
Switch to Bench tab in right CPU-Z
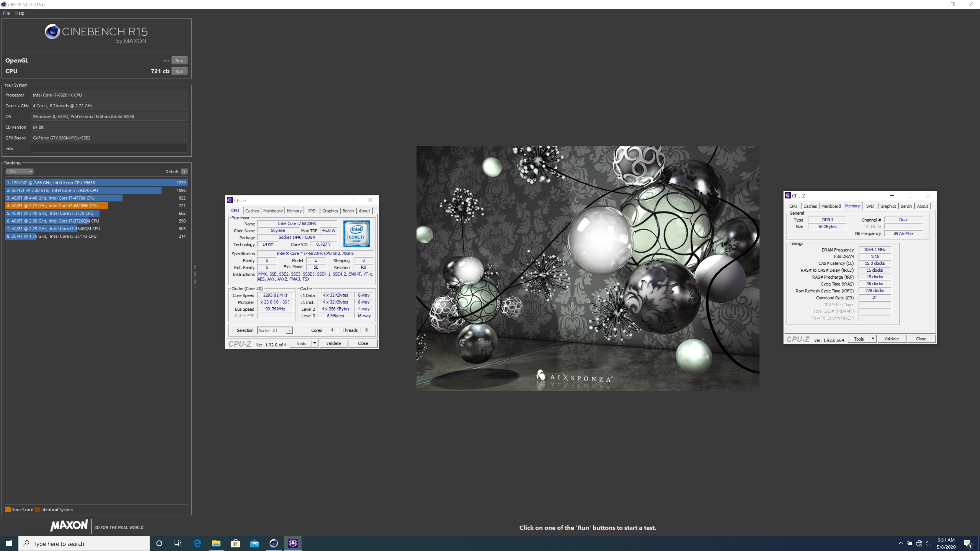click(x=906, y=206)
